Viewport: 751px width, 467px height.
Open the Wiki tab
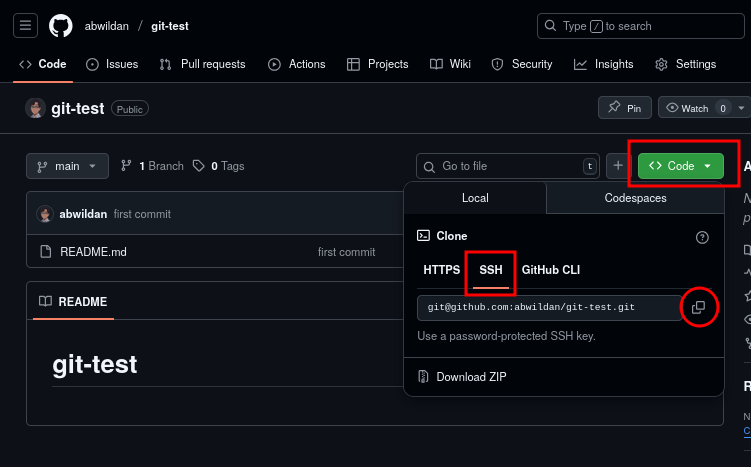pyautogui.click(x=450, y=64)
